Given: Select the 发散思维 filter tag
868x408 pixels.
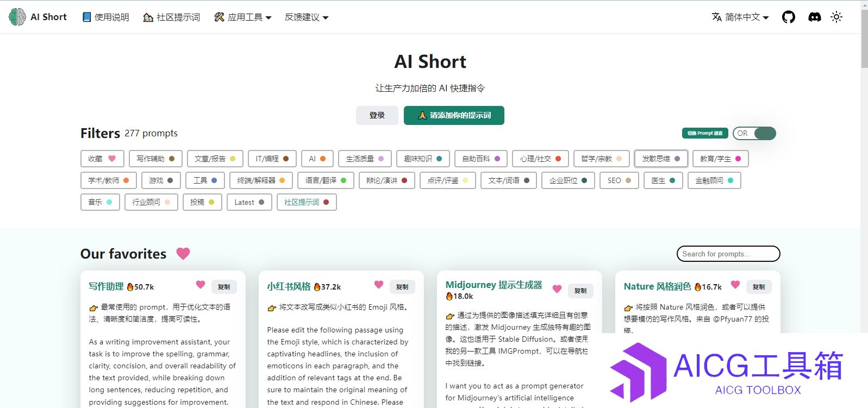Looking at the screenshot, I should click(x=661, y=159).
